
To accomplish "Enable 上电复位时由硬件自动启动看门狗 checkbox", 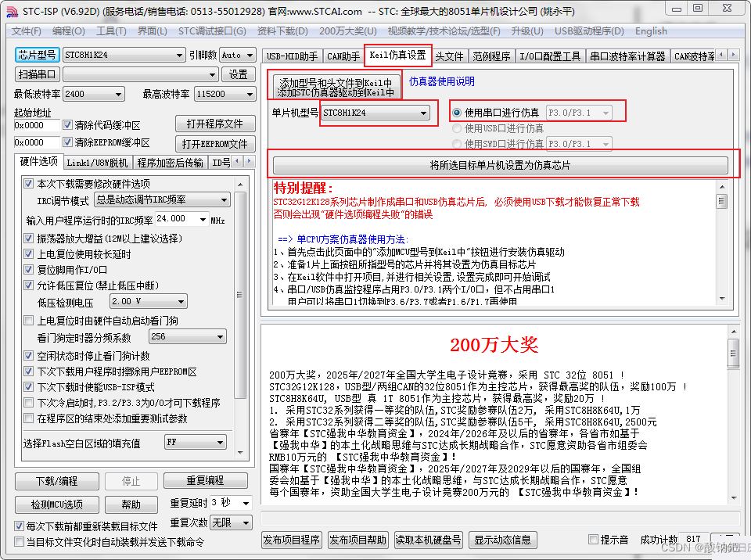I will click(29, 321).
